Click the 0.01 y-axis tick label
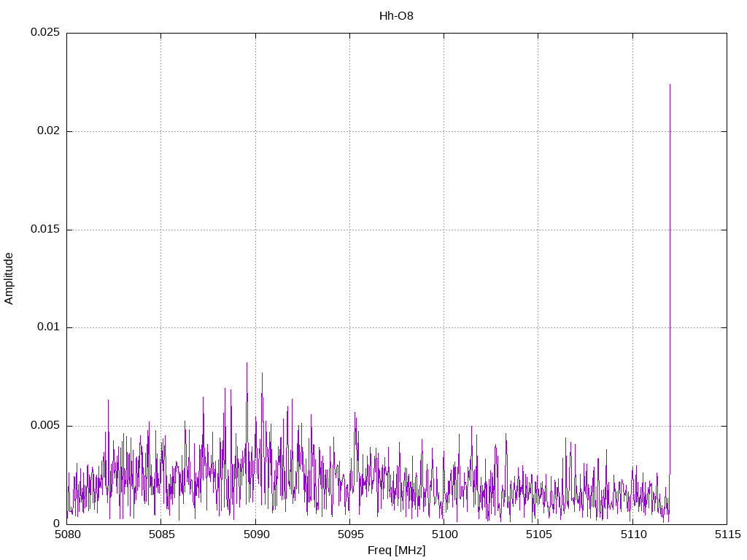The width and height of the screenshot is (747, 560). click(x=48, y=327)
